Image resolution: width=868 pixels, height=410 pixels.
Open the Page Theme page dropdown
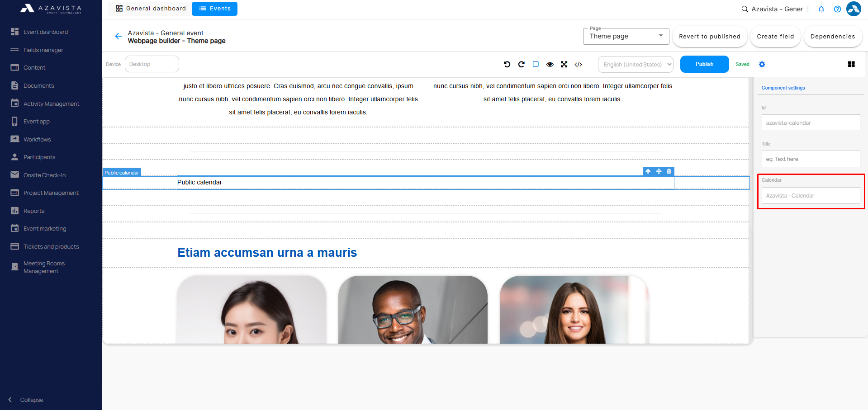pyautogui.click(x=626, y=36)
